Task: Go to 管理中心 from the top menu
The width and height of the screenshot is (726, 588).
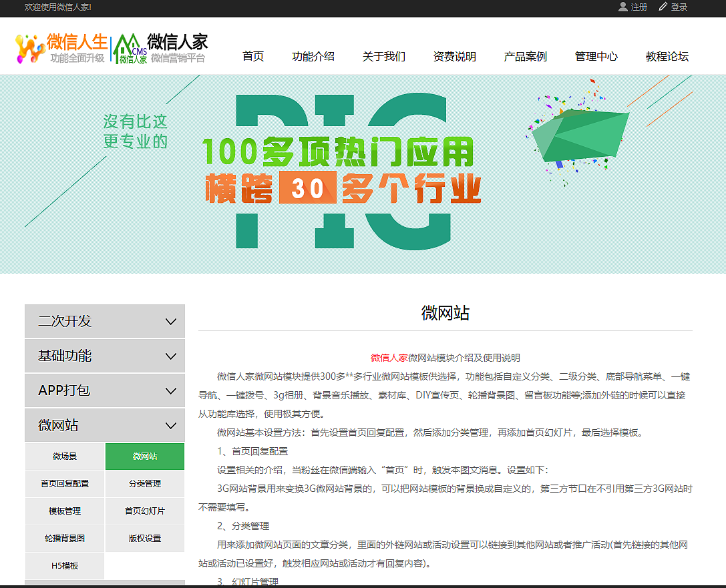Action: tap(595, 57)
